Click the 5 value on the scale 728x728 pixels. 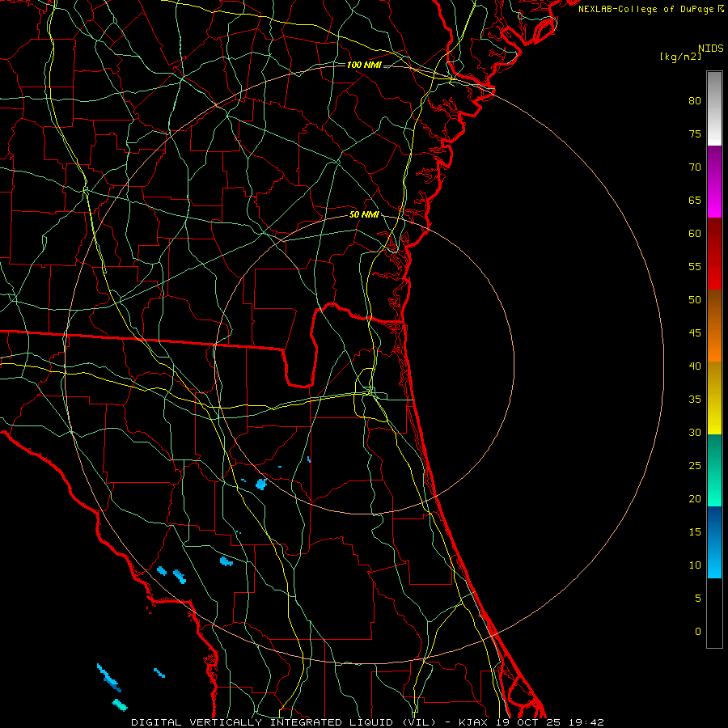tap(698, 599)
